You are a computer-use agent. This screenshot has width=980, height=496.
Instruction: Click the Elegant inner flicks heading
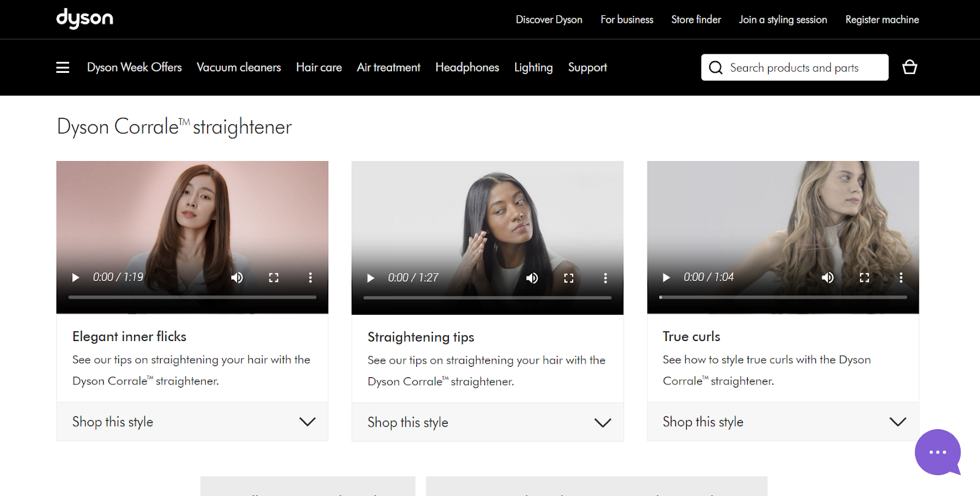(x=129, y=336)
